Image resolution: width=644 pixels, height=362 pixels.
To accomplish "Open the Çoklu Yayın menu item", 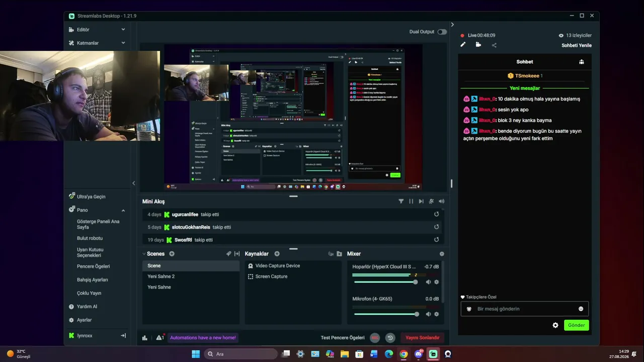I will [89, 293].
